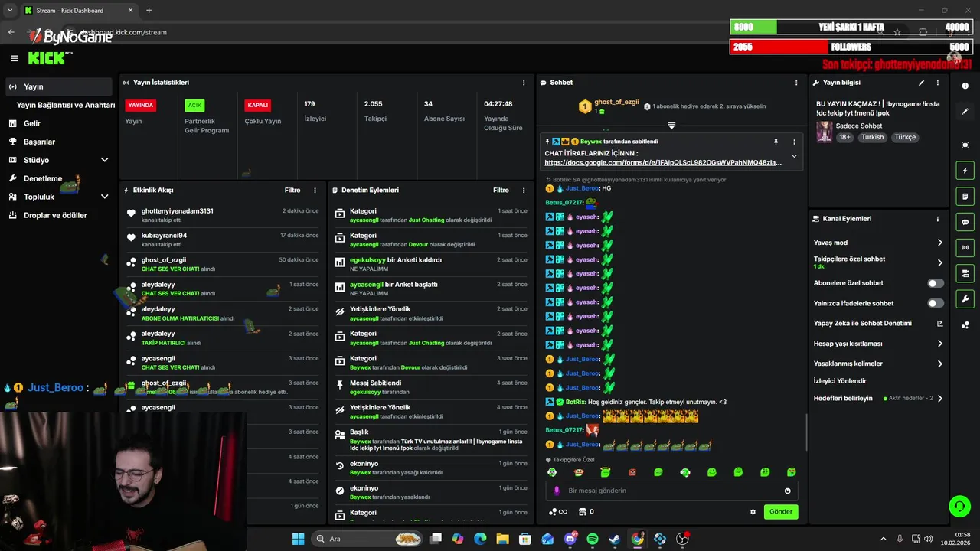
Task: Open Yayın bilgisi three-dot menu
Action: coord(938,83)
